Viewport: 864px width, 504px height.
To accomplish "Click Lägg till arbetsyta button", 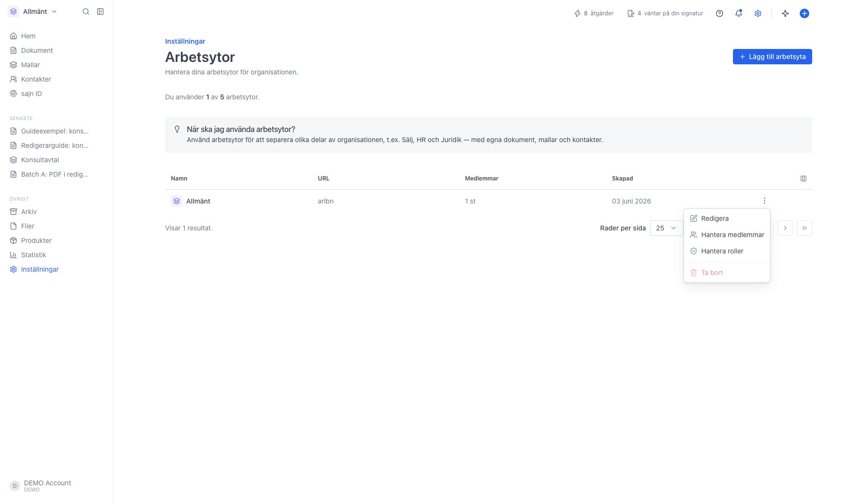I will click(x=772, y=57).
